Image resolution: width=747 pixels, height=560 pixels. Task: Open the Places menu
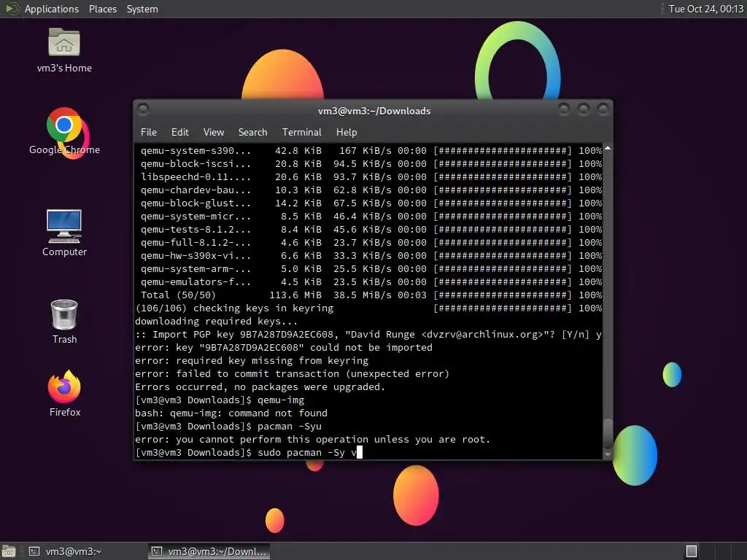pos(102,9)
